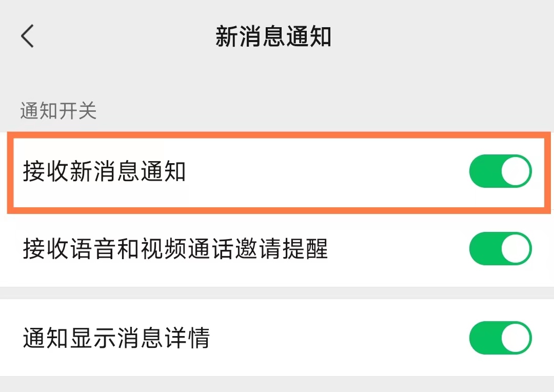This screenshot has width=554, height=392.
Task: Flip the green switch beside 通知显示消息详情
Action: coord(500,338)
